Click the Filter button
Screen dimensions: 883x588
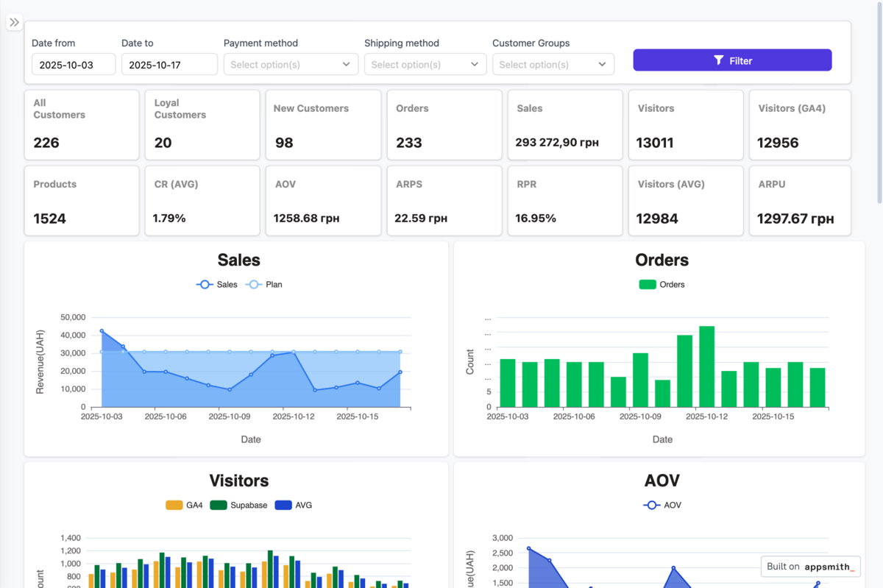point(732,60)
